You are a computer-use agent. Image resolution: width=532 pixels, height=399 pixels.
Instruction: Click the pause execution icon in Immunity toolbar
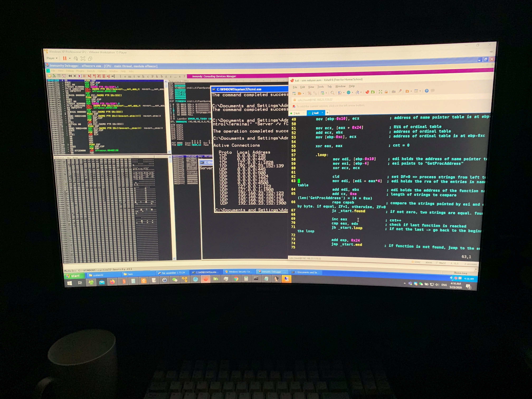84,76
